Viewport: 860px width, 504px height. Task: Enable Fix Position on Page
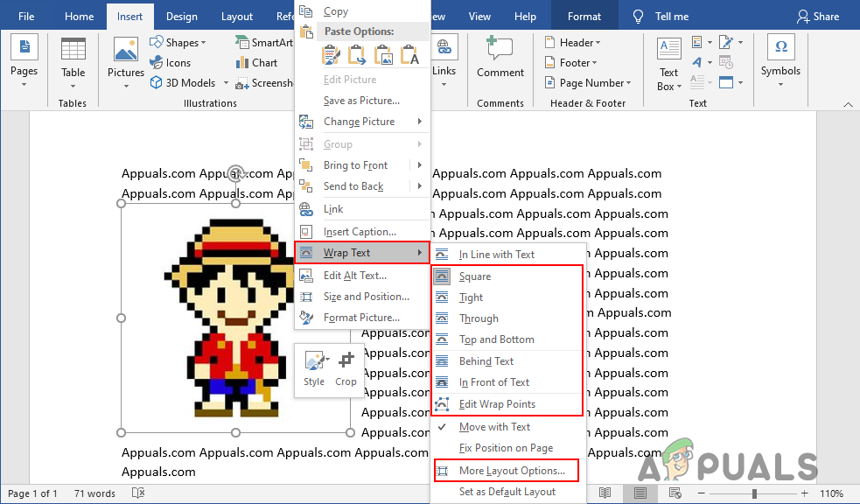click(x=506, y=448)
